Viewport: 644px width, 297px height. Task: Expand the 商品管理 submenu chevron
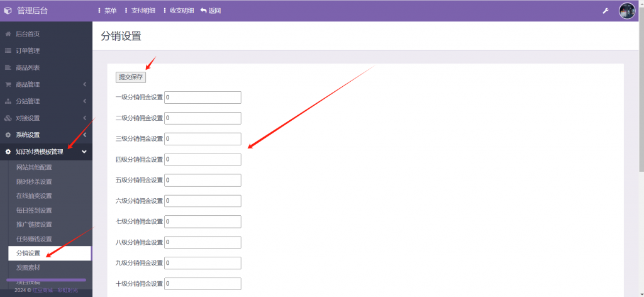84,84
